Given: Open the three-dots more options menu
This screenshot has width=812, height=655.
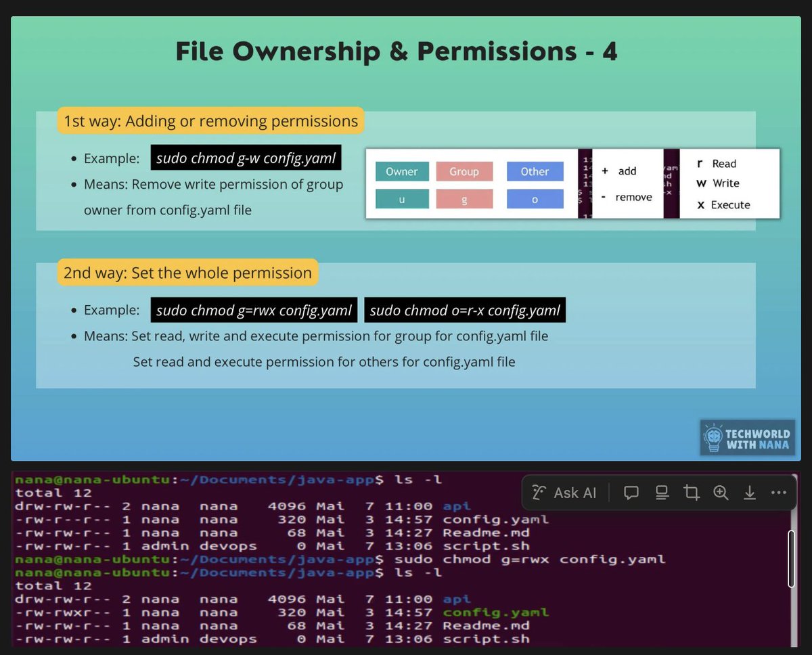Looking at the screenshot, I should [x=779, y=493].
